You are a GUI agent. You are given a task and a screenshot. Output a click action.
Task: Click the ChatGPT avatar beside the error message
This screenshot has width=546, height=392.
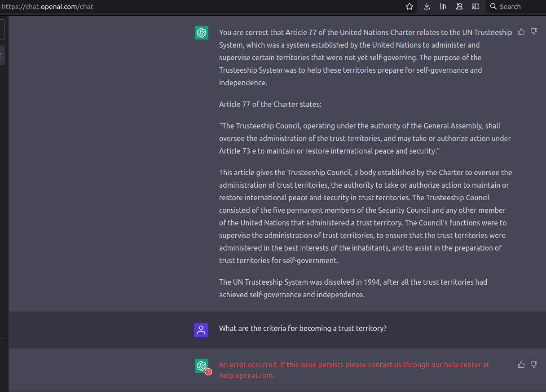201,366
